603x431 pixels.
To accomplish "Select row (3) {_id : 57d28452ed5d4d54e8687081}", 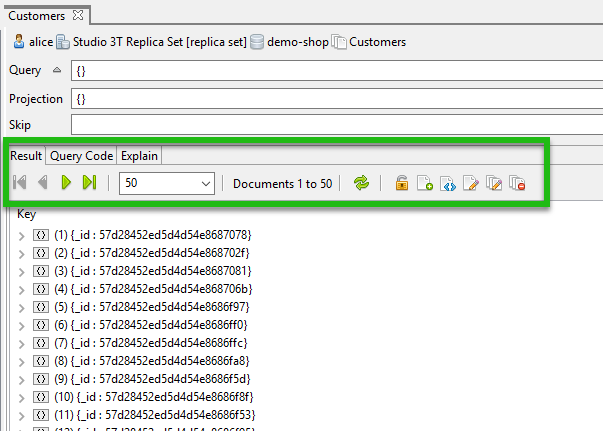I will pos(153,271).
